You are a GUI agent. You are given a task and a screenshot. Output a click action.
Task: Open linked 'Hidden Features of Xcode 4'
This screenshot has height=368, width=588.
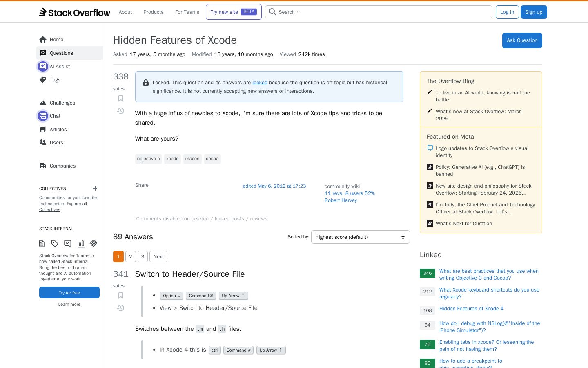pos(471,309)
